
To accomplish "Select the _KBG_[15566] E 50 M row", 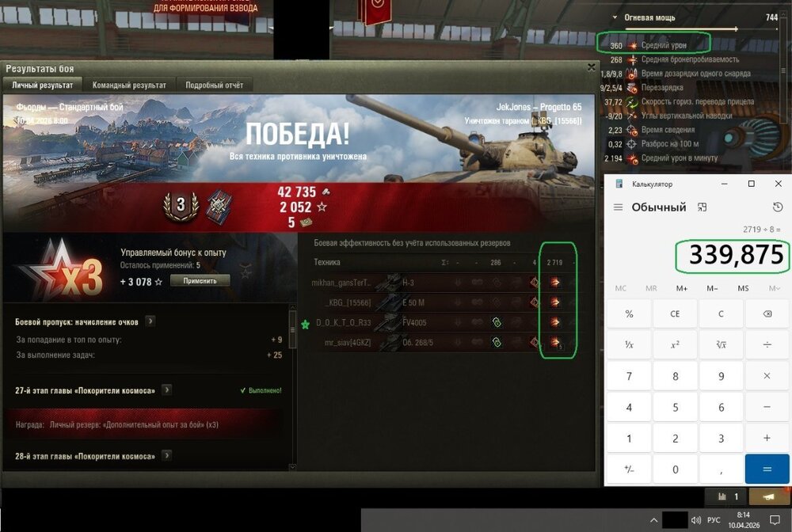I will [443, 302].
